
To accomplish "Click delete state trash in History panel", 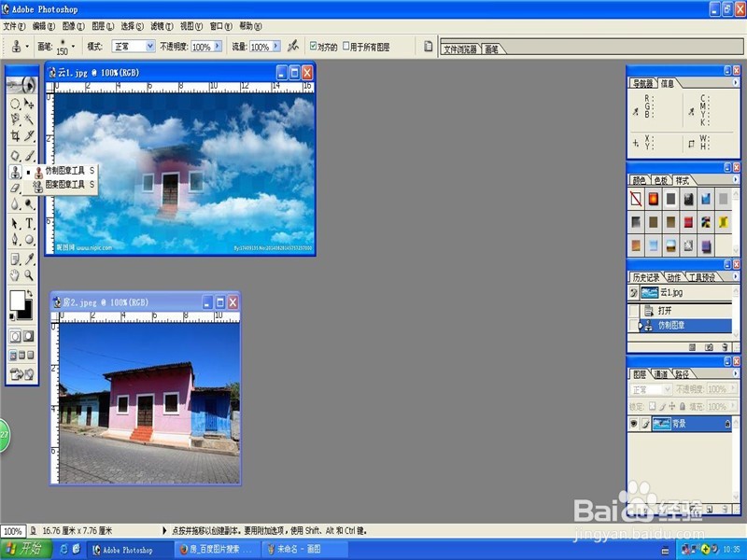I will click(725, 347).
